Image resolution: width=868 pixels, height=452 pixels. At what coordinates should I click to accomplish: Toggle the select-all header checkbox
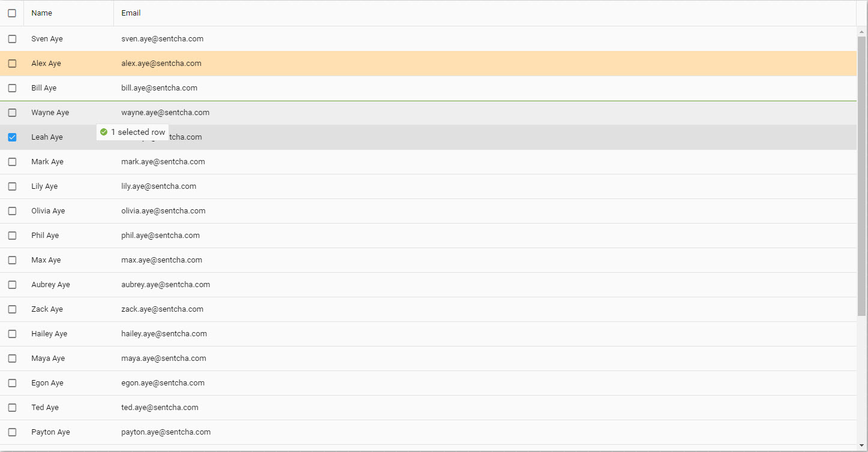(x=12, y=13)
